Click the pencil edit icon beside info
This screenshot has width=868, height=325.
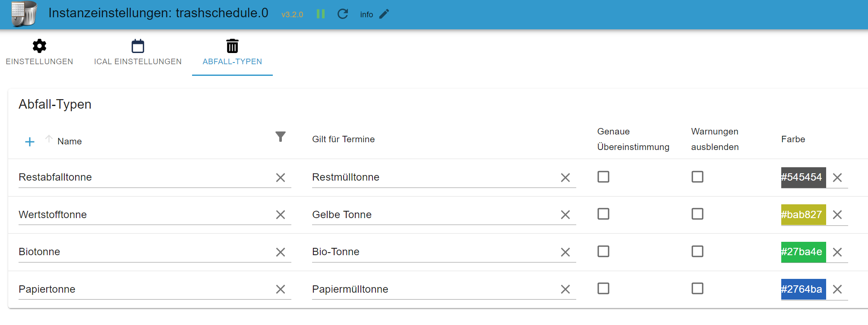click(x=384, y=14)
